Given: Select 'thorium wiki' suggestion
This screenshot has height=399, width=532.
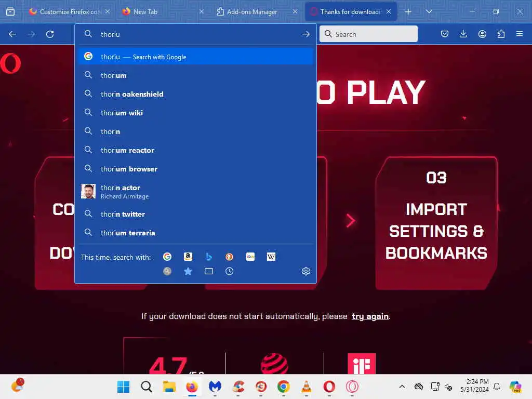Looking at the screenshot, I should click(195, 113).
